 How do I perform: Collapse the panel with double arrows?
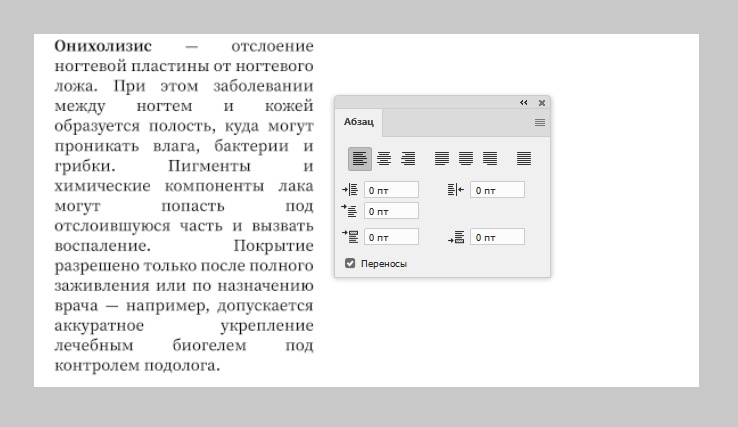523,102
